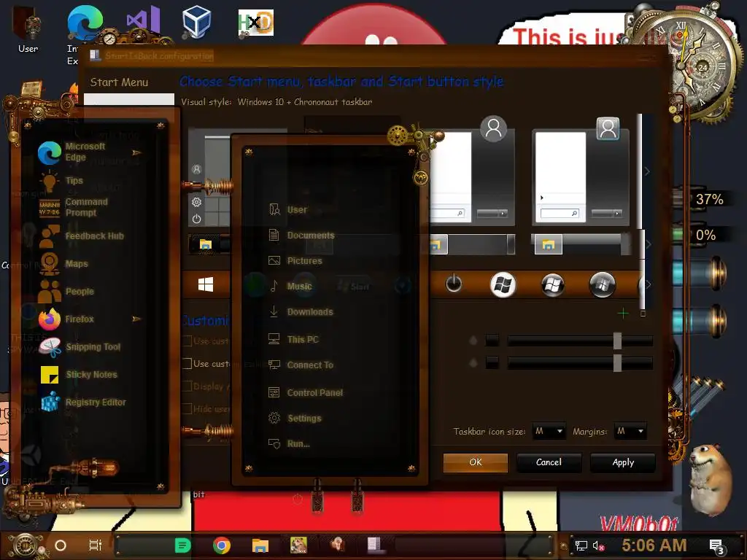Show more Start button orbs with arrow
This screenshot has height=560, width=747.
click(x=648, y=284)
